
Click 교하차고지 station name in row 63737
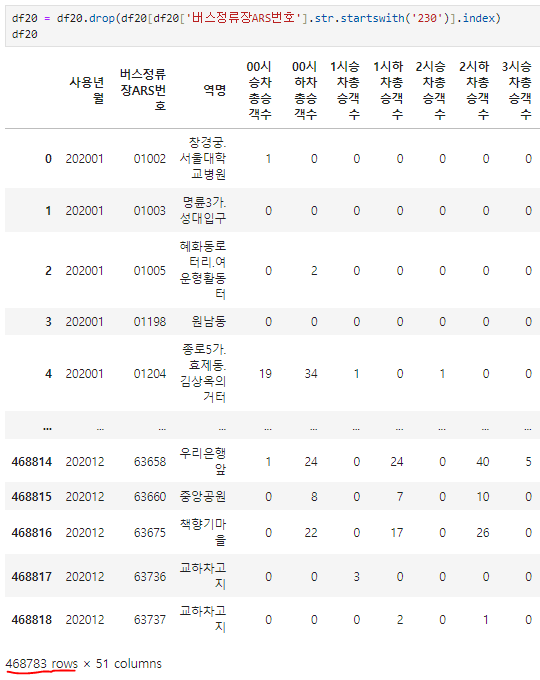[203, 619]
